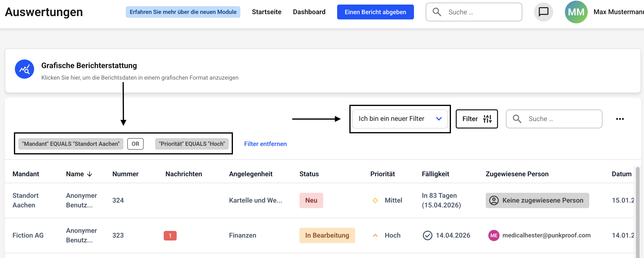Toggle the OR filter operator

(x=135, y=144)
